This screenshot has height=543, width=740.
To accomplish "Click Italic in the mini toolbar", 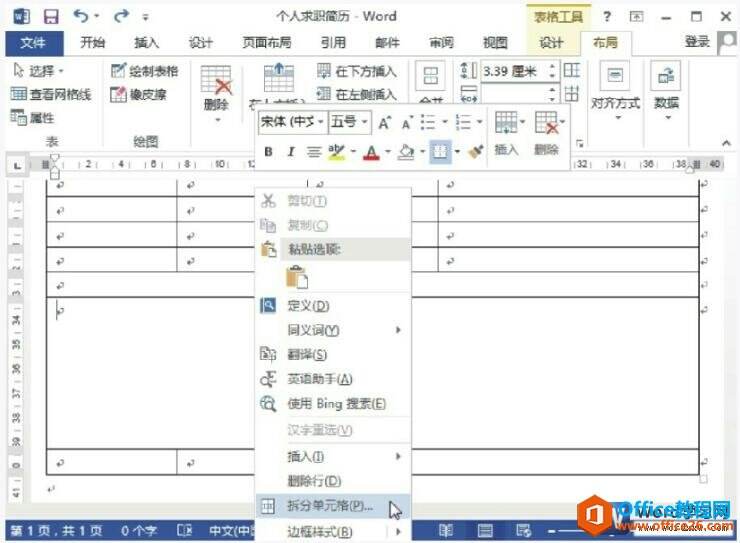I will (x=291, y=152).
